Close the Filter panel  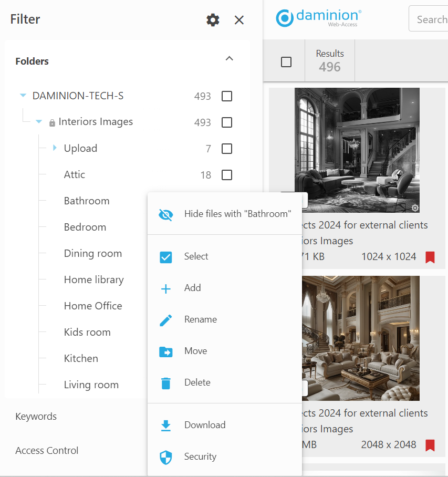click(239, 20)
